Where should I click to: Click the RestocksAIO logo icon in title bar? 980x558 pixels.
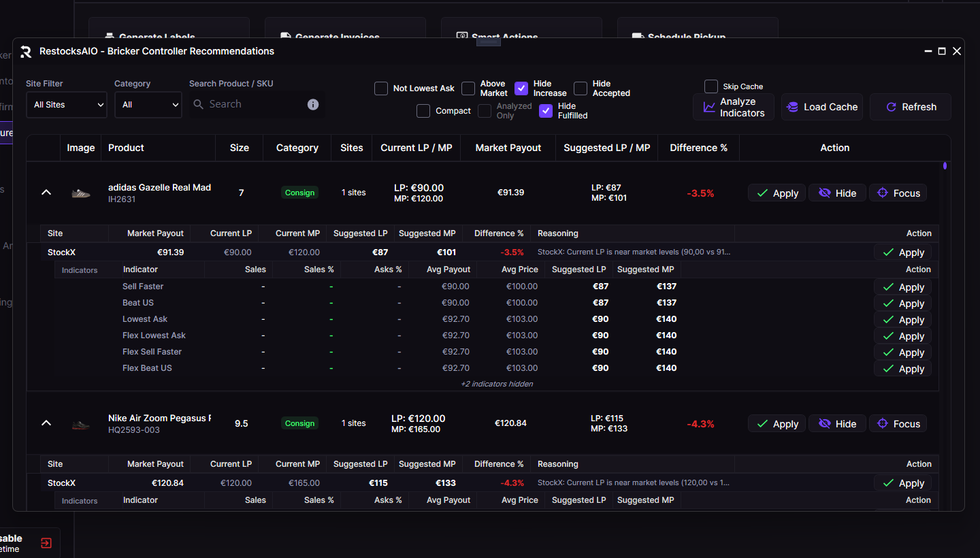(26, 52)
